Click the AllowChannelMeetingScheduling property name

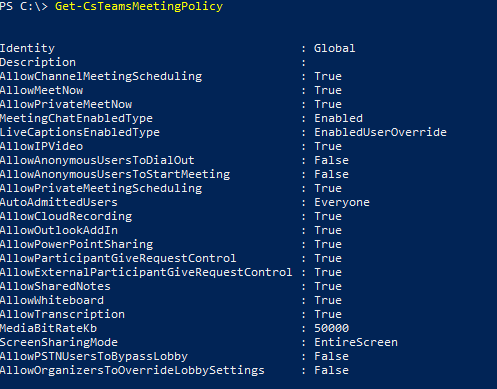pos(101,77)
